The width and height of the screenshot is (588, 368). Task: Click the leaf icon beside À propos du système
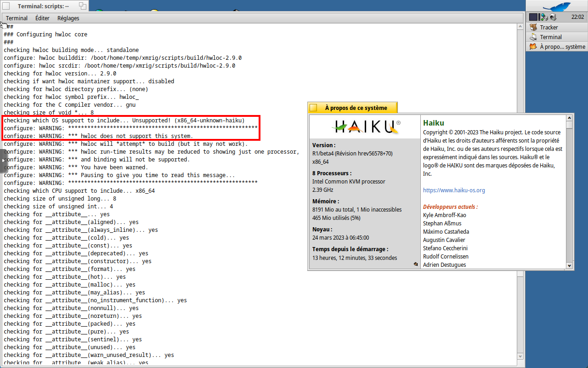coord(532,46)
